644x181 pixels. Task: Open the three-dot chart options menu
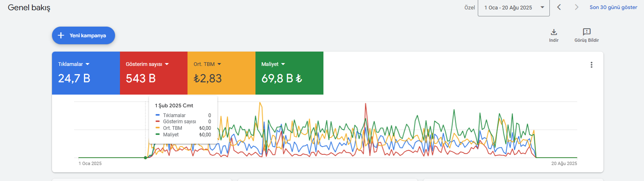tap(591, 65)
